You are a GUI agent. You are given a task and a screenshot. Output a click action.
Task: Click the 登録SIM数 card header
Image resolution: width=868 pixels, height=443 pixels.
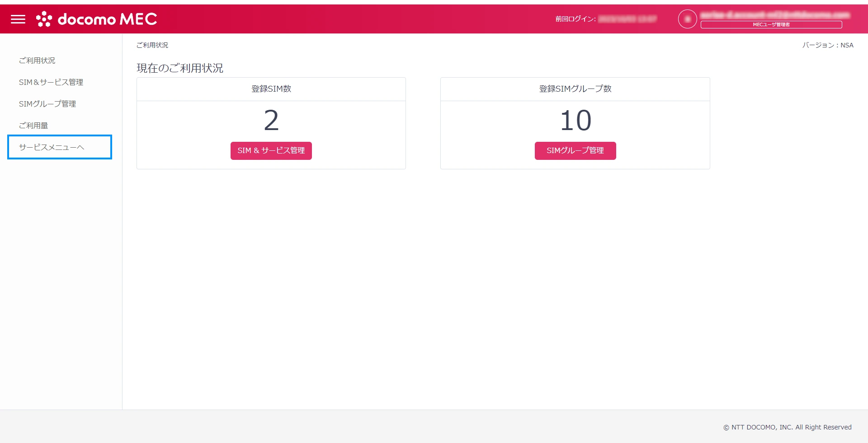point(271,89)
